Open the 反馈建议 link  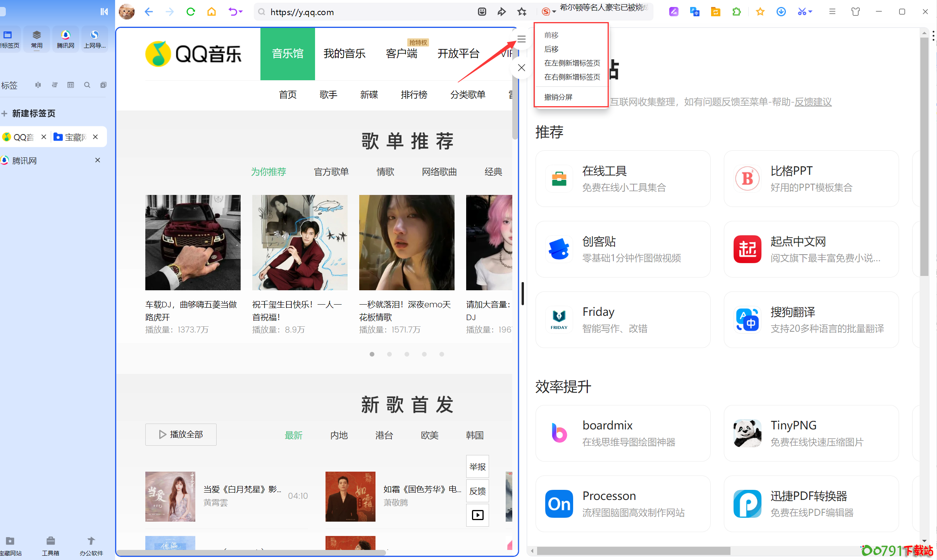tap(813, 102)
